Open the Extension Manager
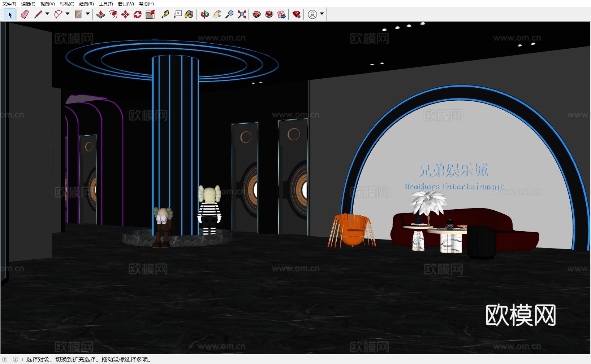Viewport: 591px width, 364px height. click(x=297, y=14)
